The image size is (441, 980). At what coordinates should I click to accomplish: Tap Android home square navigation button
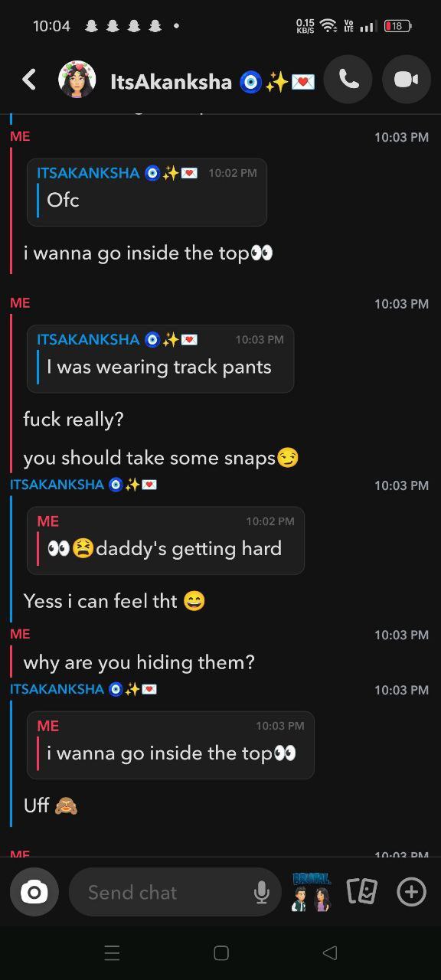coord(221,952)
